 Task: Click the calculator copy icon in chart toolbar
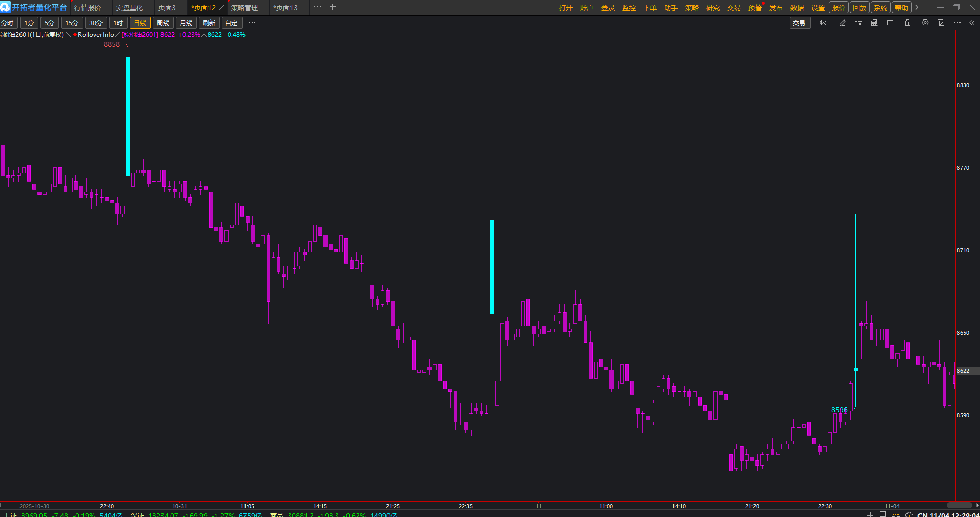[x=874, y=23]
